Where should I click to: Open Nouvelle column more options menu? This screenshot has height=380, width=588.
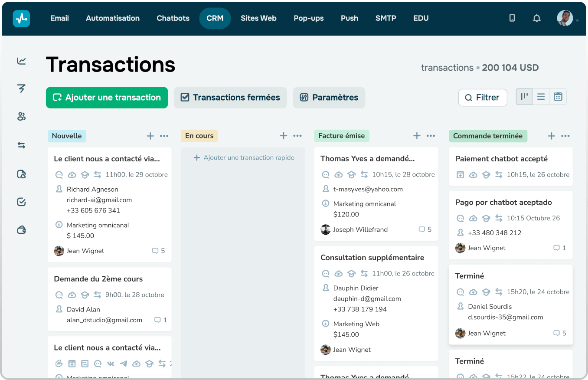(x=164, y=136)
